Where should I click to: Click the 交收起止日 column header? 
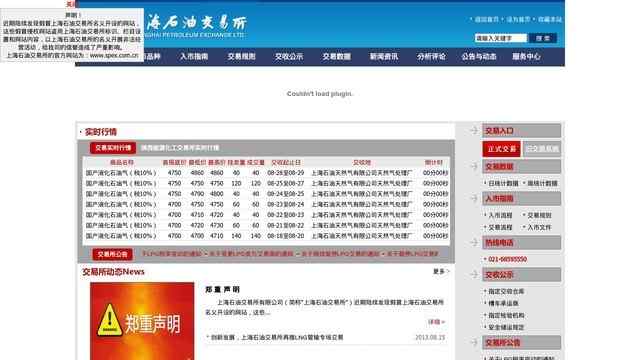286,162
